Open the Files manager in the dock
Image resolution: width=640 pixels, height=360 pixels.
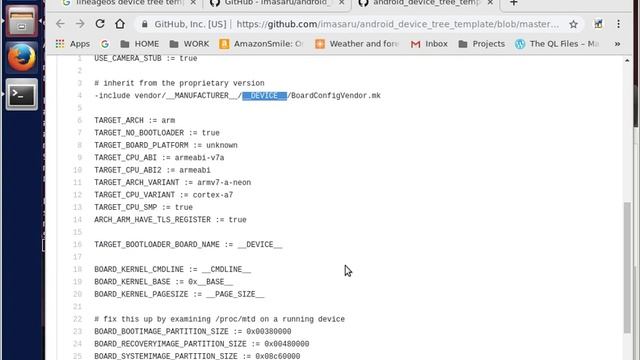(x=22, y=21)
